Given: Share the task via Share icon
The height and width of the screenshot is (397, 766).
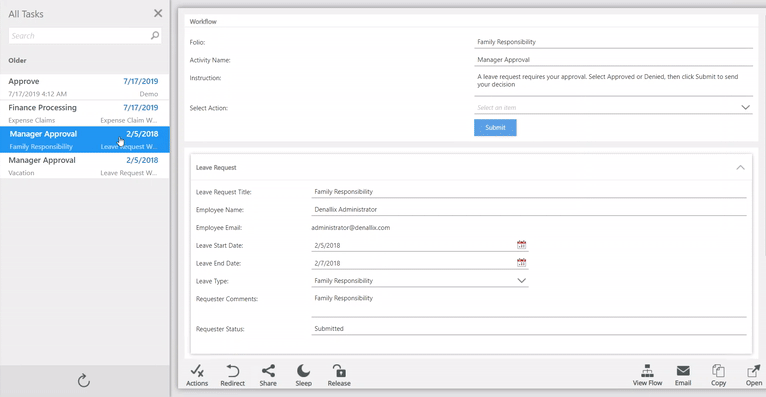Looking at the screenshot, I should tap(268, 375).
